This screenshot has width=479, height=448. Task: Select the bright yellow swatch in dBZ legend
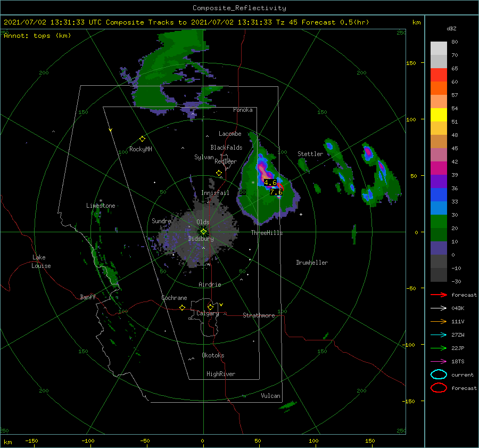coord(439,115)
